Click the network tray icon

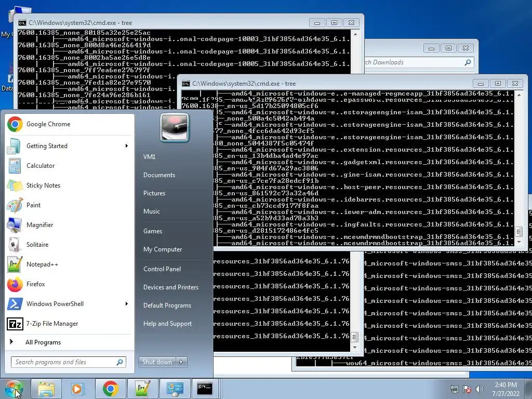click(x=454, y=389)
